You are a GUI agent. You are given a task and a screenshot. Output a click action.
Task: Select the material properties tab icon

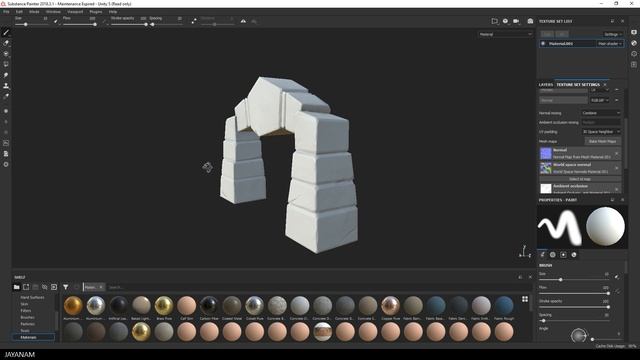pos(574,255)
